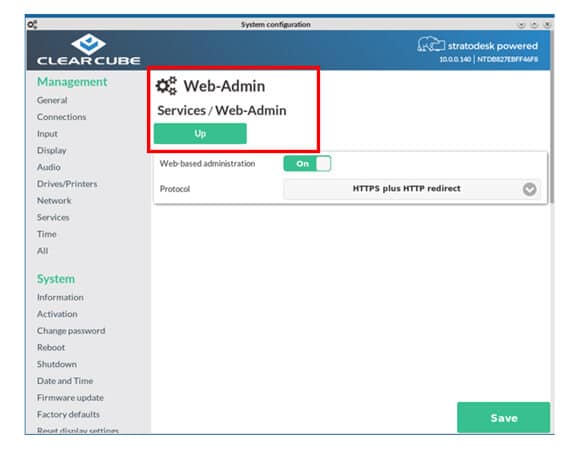Open the General management section

coord(52,100)
